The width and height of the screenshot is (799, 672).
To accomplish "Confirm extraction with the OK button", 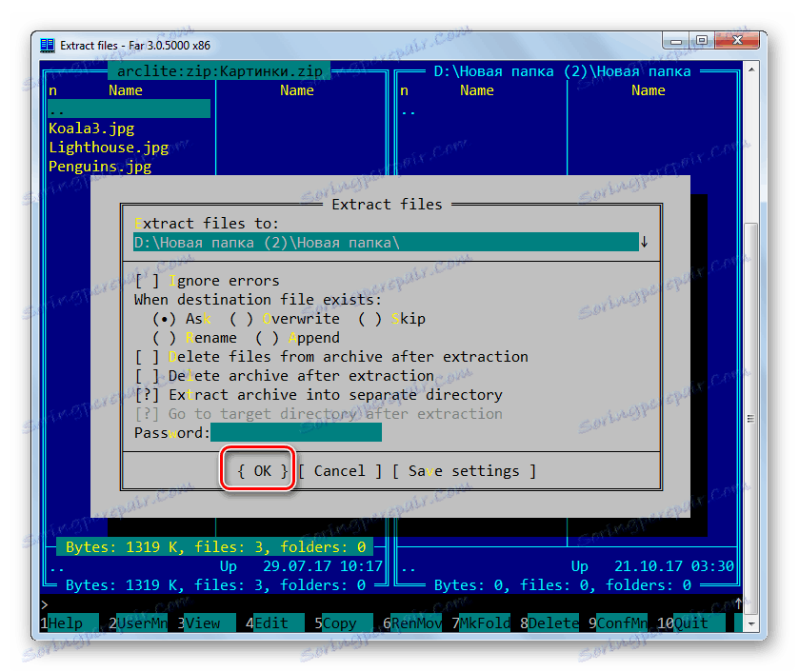I will tap(263, 471).
